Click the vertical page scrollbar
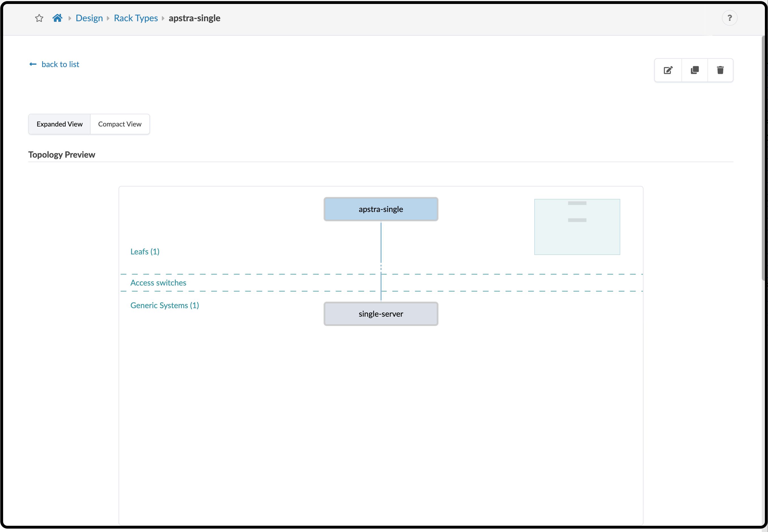768x532 pixels. click(764, 158)
